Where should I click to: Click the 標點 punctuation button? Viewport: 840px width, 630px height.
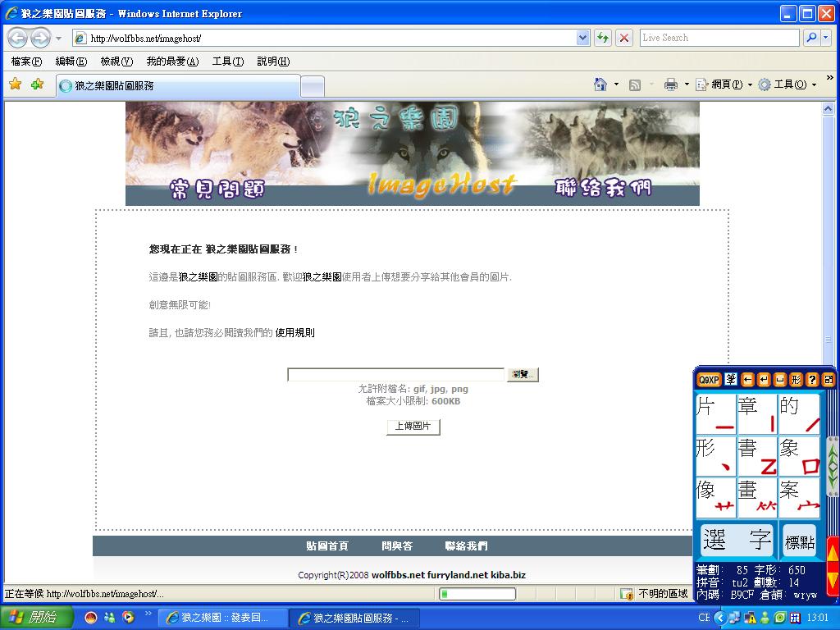coord(800,541)
